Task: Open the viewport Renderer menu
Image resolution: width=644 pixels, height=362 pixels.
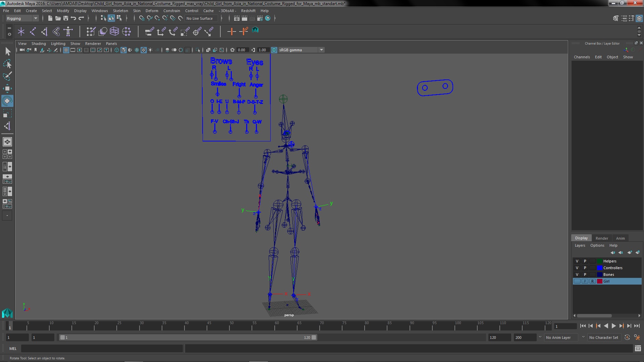Action: 93,44
